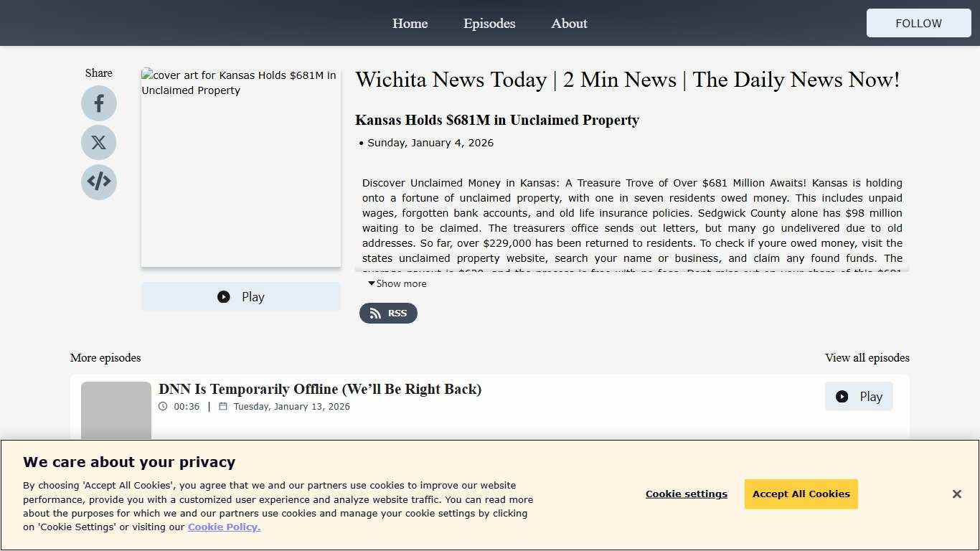Screen dimensions: 980x551
Task: Dismiss the cookie privacy banner
Action: [x=957, y=494]
